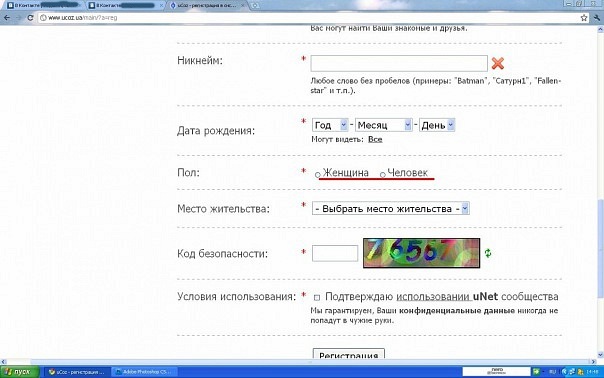Click the 76567 captcha image

[421, 253]
